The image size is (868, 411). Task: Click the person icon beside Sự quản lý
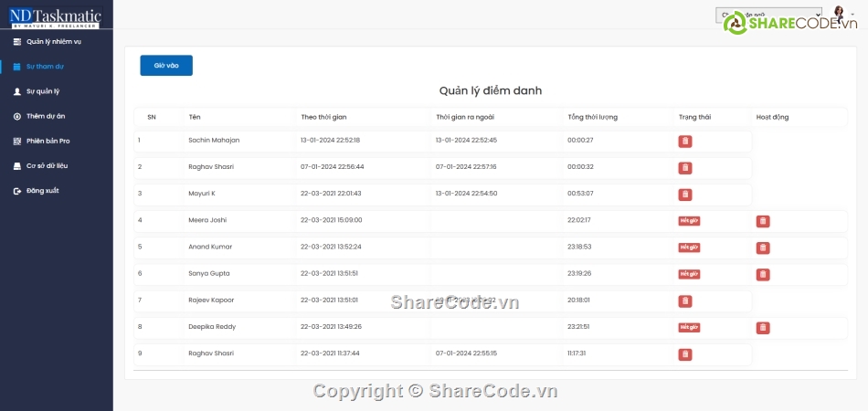click(16, 91)
